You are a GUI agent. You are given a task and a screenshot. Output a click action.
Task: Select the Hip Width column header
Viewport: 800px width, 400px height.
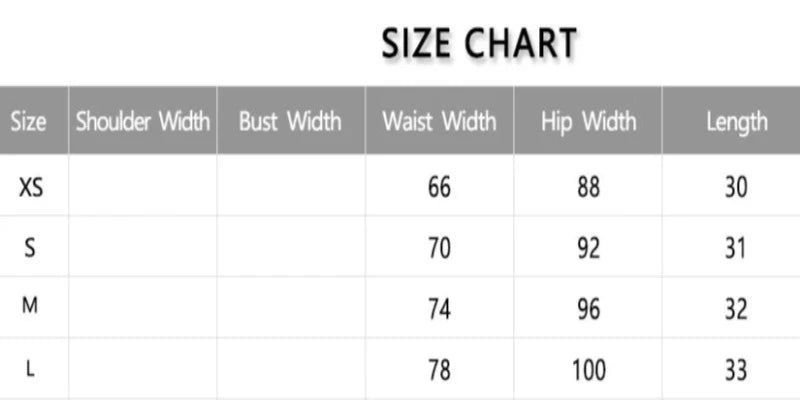(588, 122)
